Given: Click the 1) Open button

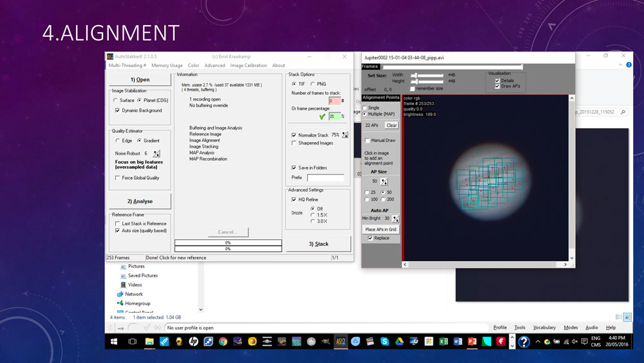Looking at the screenshot, I should click(140, 80).
